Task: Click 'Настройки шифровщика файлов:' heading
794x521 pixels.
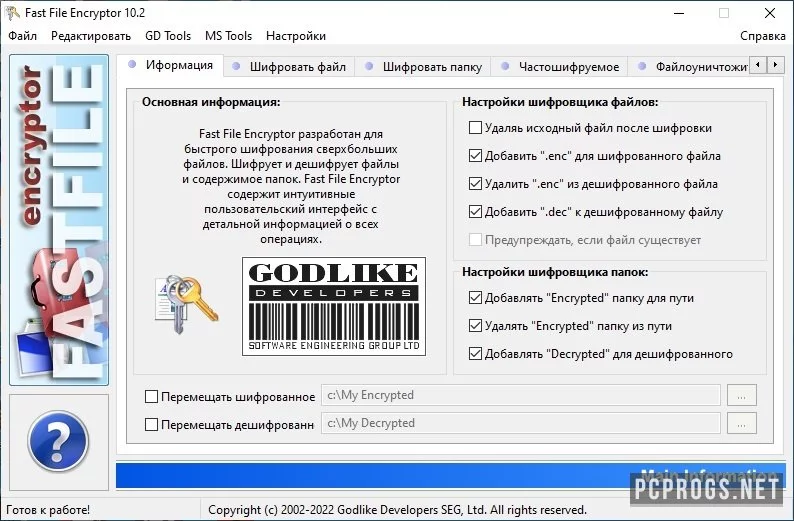Action: (x=560, y=102)
